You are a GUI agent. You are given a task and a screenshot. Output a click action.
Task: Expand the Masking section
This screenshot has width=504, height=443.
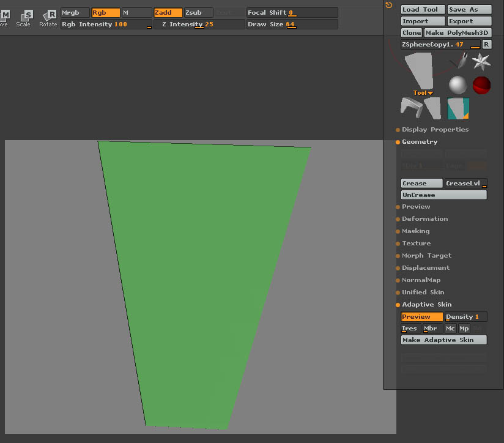click(x=415, y=231)
